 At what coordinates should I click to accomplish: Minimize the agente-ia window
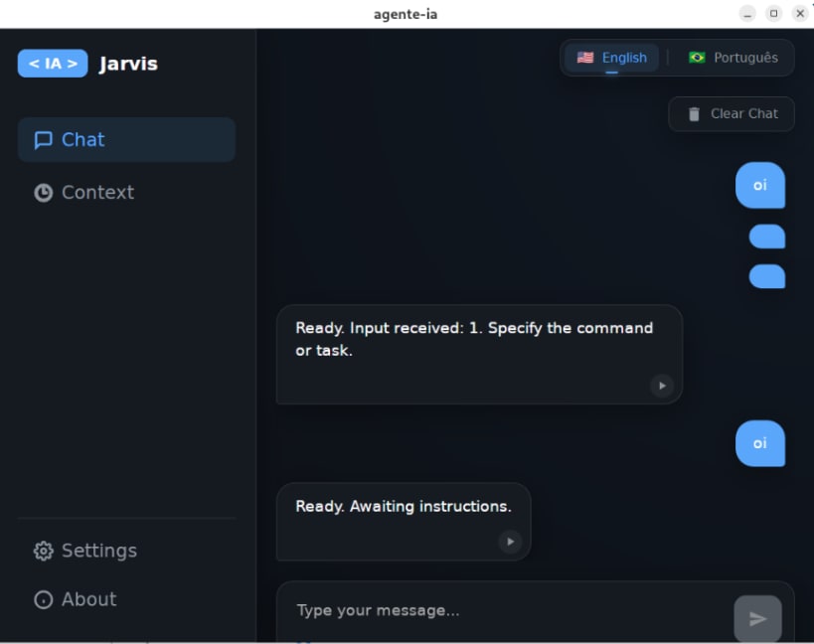coord(747,14)
